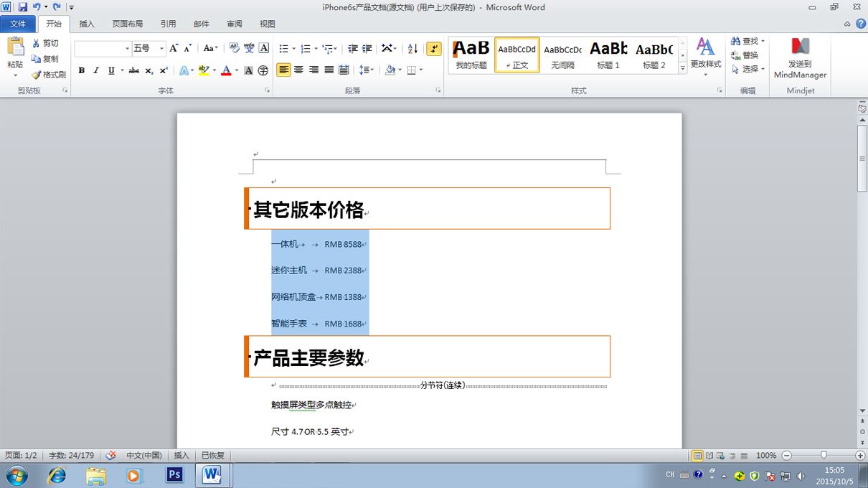This screenshot has height=488, width=868.
Task: Switch to Page Layout (页面布局) tab
Action: pyautogui.click(x=127, y=24)
